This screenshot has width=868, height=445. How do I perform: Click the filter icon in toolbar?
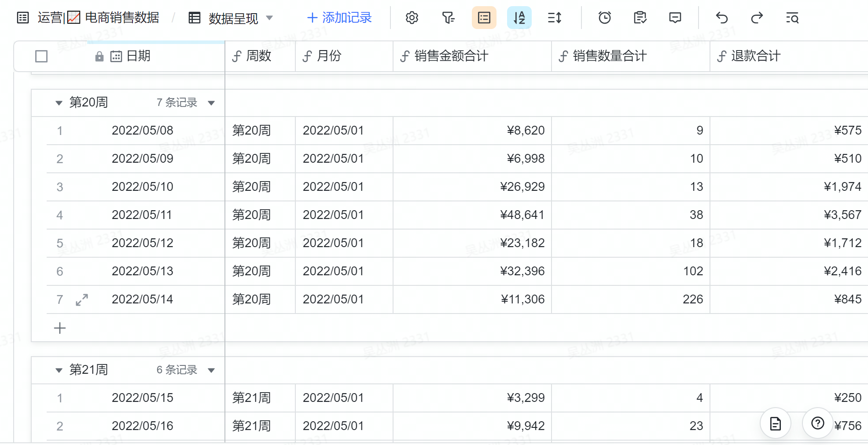pos(448,18)
